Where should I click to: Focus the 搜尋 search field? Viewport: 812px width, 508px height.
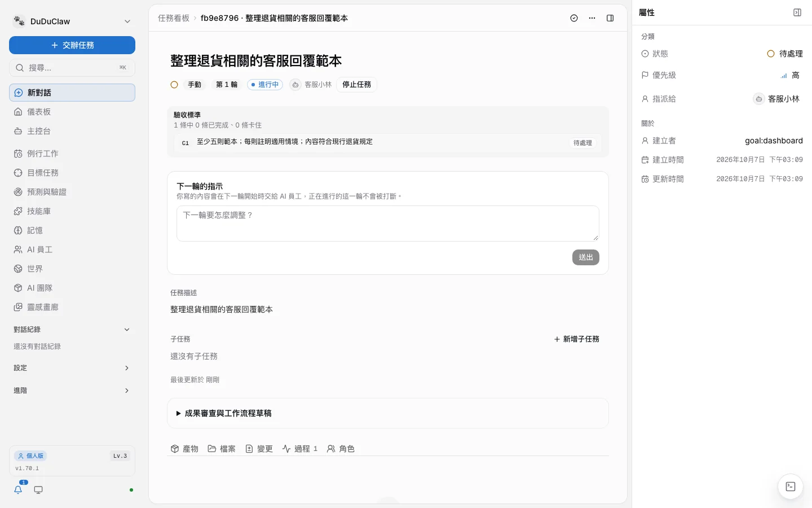[x=72, y=68]
